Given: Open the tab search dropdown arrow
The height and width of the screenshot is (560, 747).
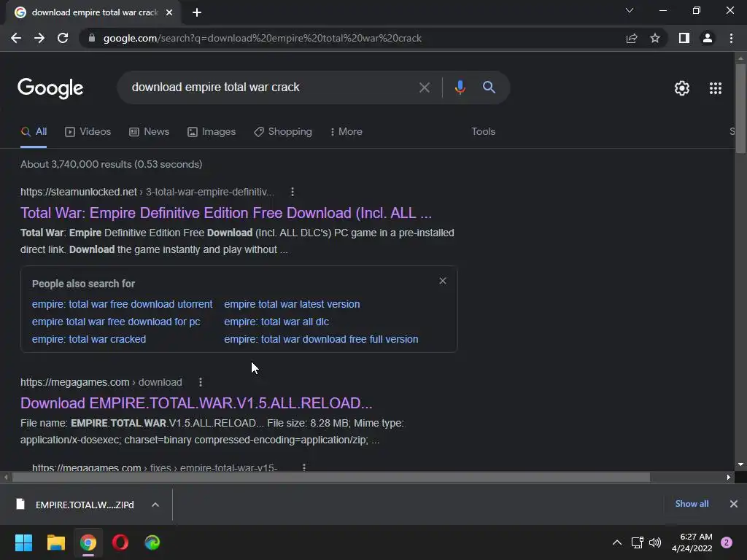Looking at the screenshot, I should point(630,10).
